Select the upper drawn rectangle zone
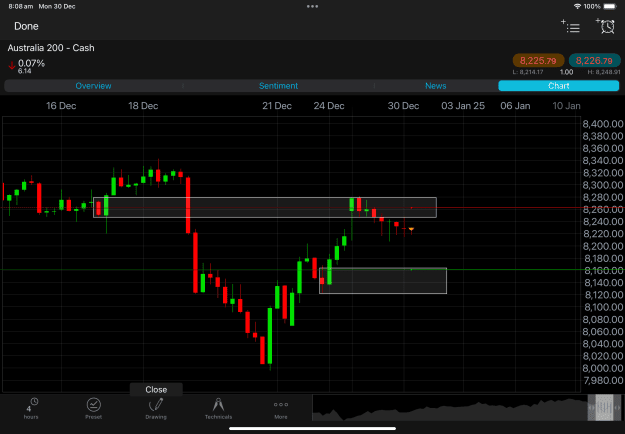Screen dimensions: 625x434 point(265,207)
